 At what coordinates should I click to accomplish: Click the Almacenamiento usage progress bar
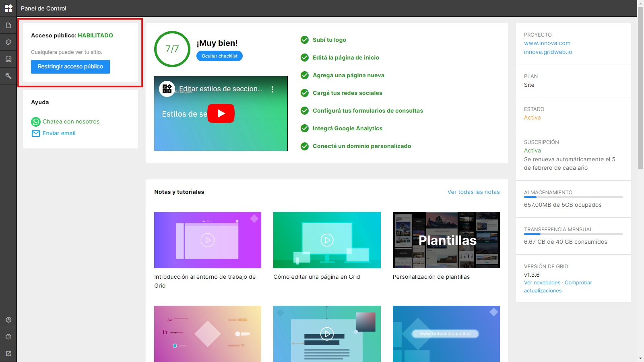tap(574, 197)
